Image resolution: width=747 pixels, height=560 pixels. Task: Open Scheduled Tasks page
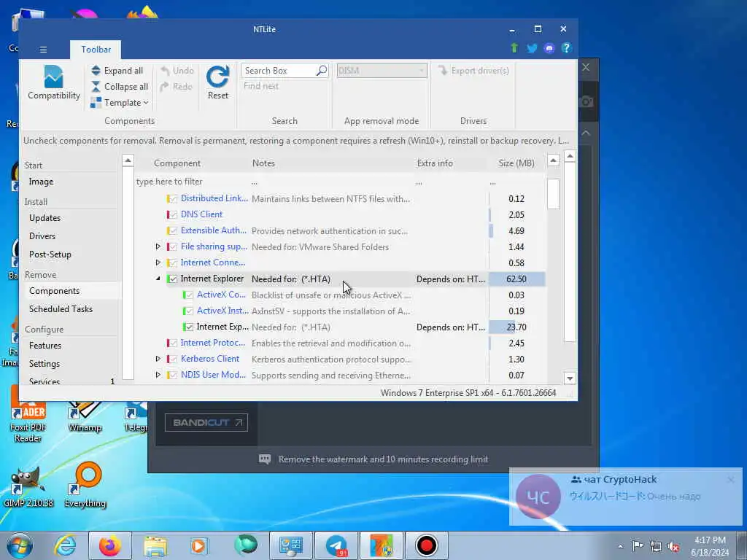click(61, 309)
